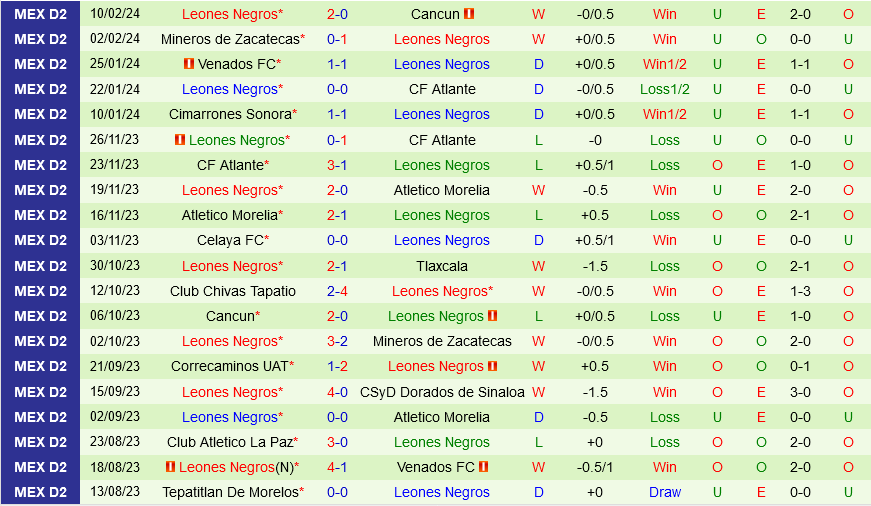Click the red card icon after Leones Negros on 21/09/23
871x506 pixels.
pyautogui.click(x=492, y=366)
